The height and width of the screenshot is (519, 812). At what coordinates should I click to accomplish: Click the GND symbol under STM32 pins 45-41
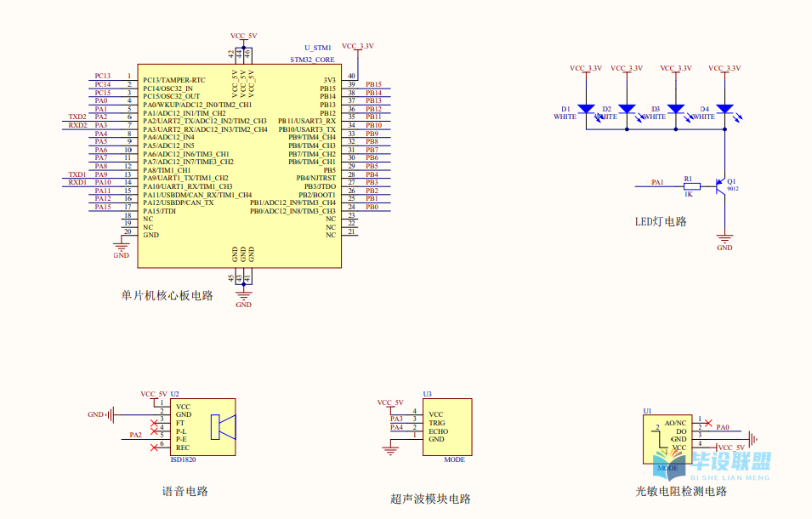click(243, 298)
